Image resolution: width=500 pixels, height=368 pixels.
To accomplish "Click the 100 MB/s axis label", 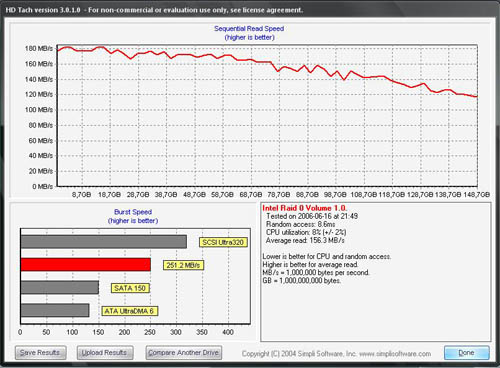I will (x=39, y=110).
